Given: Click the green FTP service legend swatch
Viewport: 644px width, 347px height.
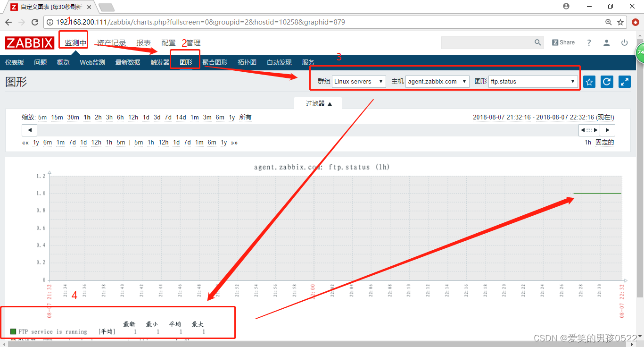Looking at the screenshot, I should coord(13,332).
